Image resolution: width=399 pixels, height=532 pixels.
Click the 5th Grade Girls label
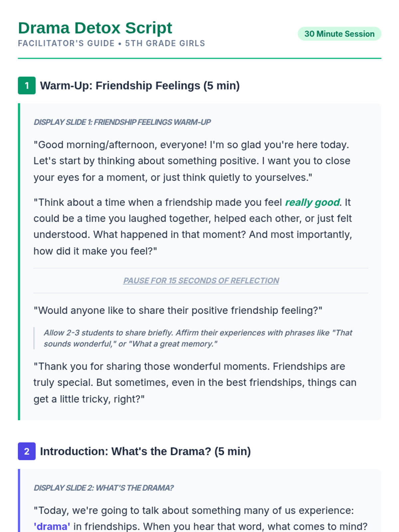(x=165, y=44)
